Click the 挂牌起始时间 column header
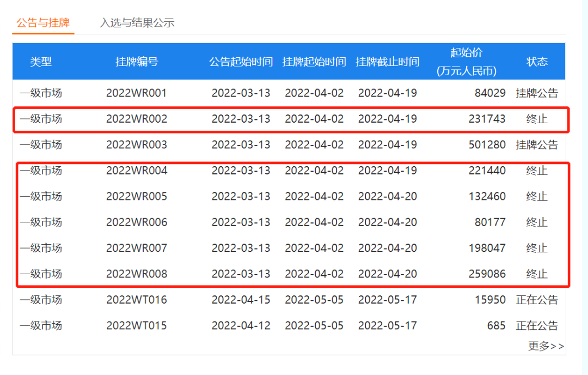 (x=314, y=62)
